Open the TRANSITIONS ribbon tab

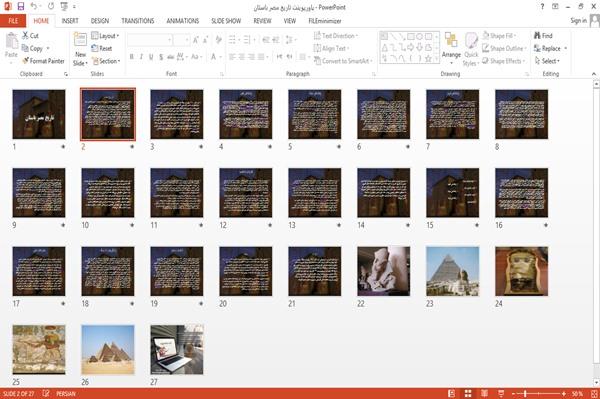pos(138,21)
